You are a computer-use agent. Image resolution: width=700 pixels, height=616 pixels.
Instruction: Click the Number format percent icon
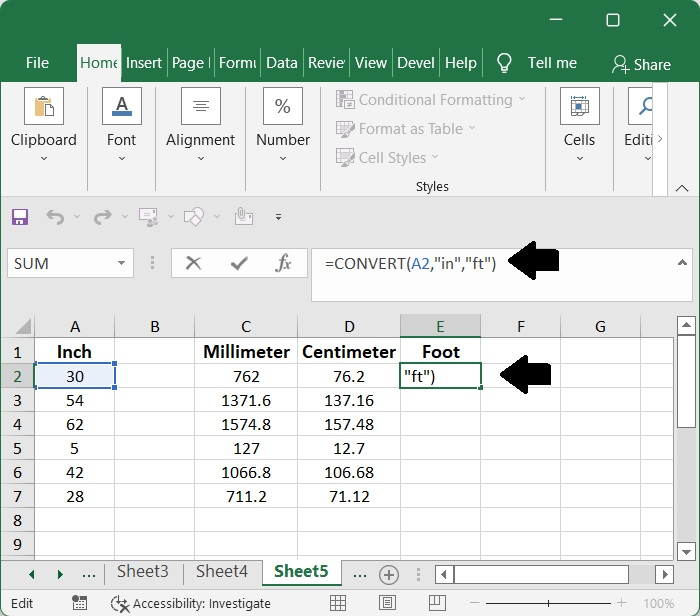[283, 107]
